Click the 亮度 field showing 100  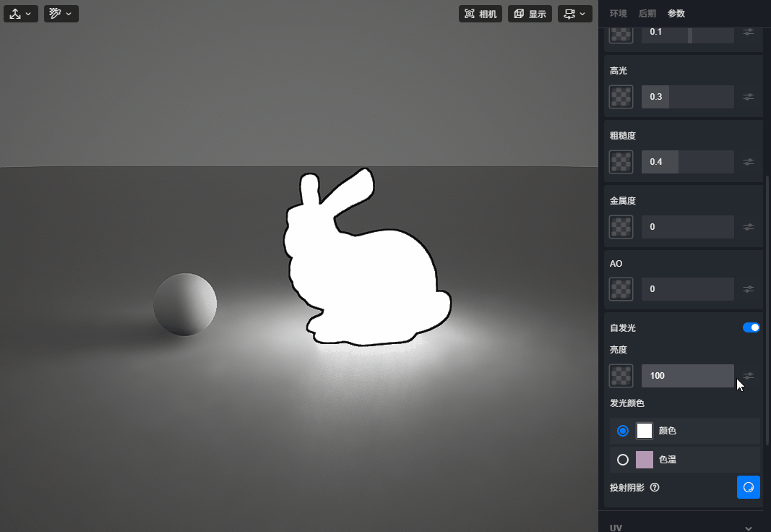(687, 376)
